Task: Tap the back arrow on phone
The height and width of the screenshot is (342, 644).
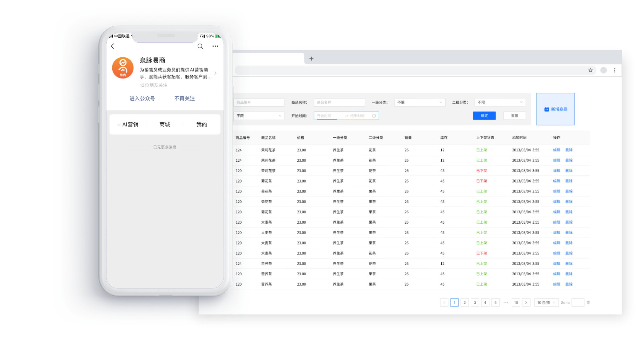Action: tap(113, 46)
